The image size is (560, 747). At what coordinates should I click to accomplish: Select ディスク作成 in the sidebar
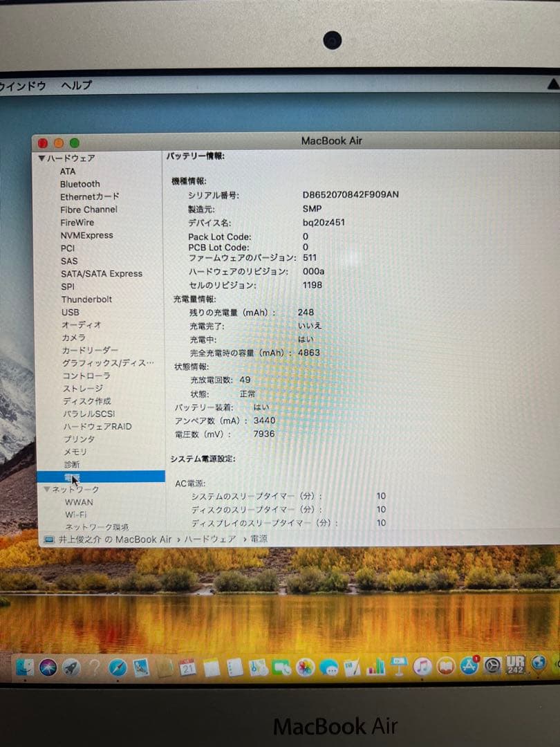(86, 401)
